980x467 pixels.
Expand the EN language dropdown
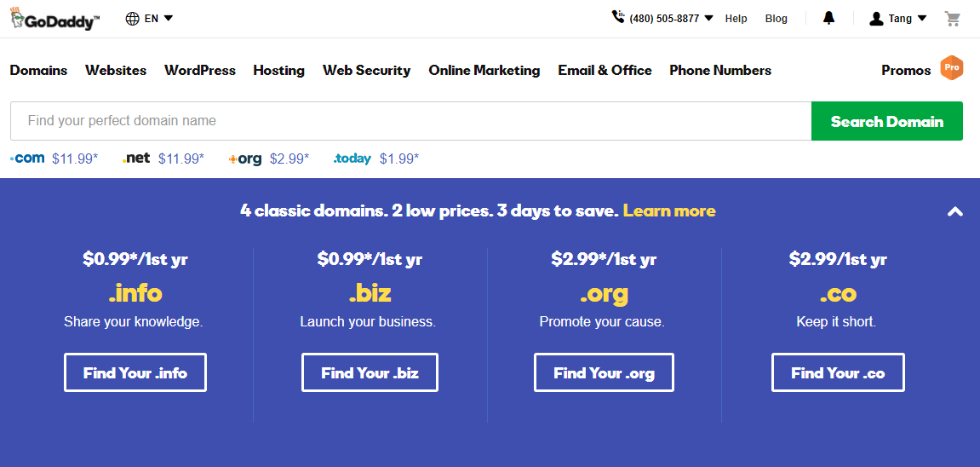[168, 18]
